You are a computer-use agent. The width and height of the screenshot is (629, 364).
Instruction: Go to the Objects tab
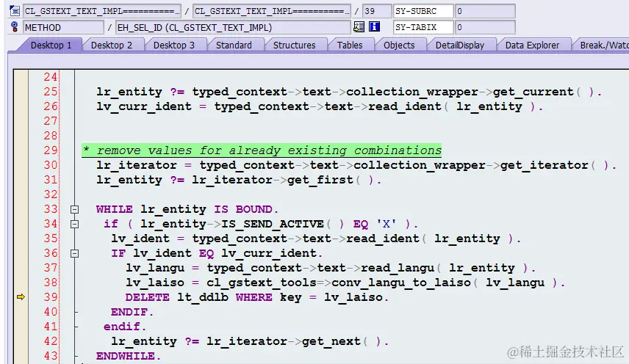coord(399,45)
